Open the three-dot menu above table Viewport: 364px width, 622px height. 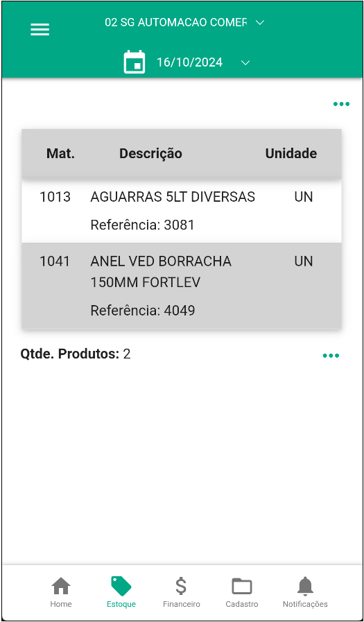341,104
